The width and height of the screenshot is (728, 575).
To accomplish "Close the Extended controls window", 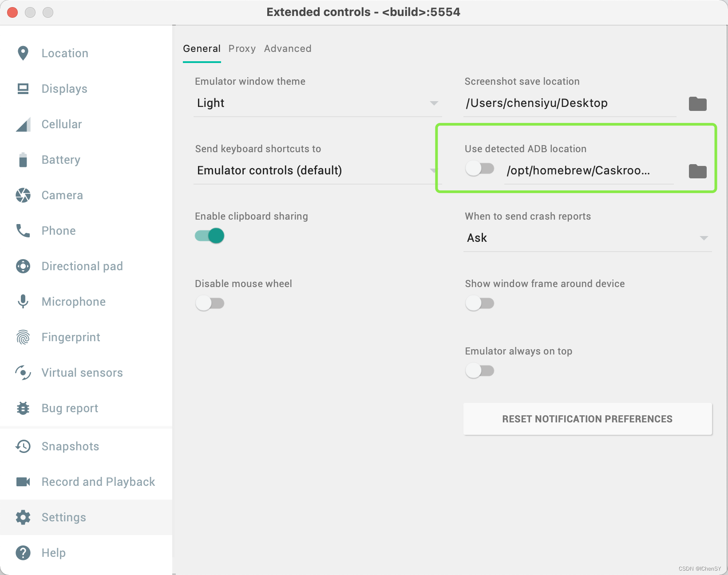I will tap(12, 12).
